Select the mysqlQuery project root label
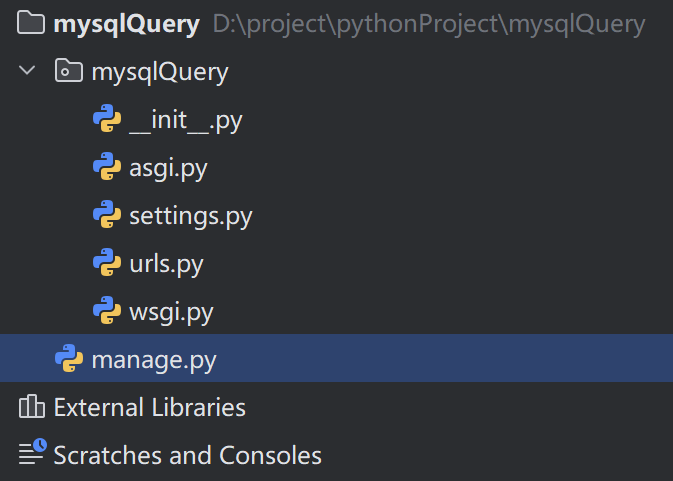673x481 pixels. 126,24
